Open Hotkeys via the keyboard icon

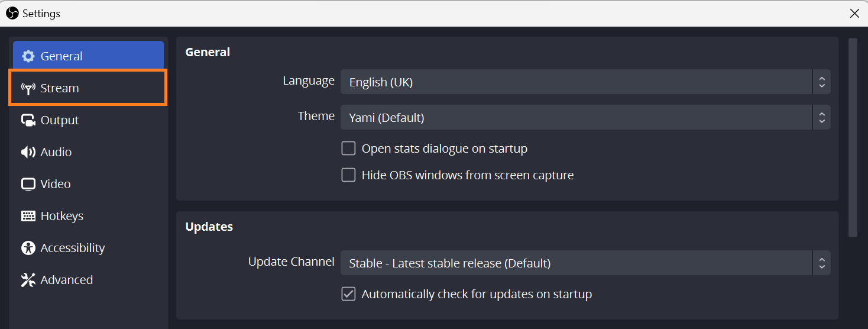pyautogui.click(x=28, y=216)
